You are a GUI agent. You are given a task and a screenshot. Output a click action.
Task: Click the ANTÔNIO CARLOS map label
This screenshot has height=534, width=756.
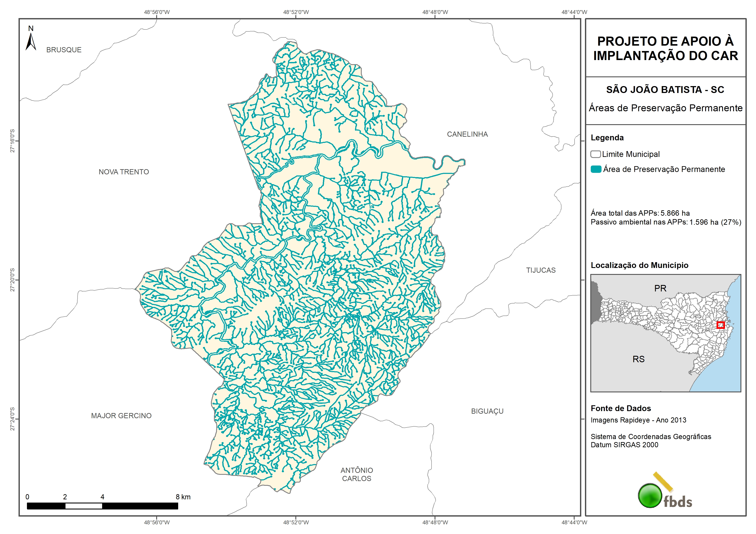[x=357, y=474]
